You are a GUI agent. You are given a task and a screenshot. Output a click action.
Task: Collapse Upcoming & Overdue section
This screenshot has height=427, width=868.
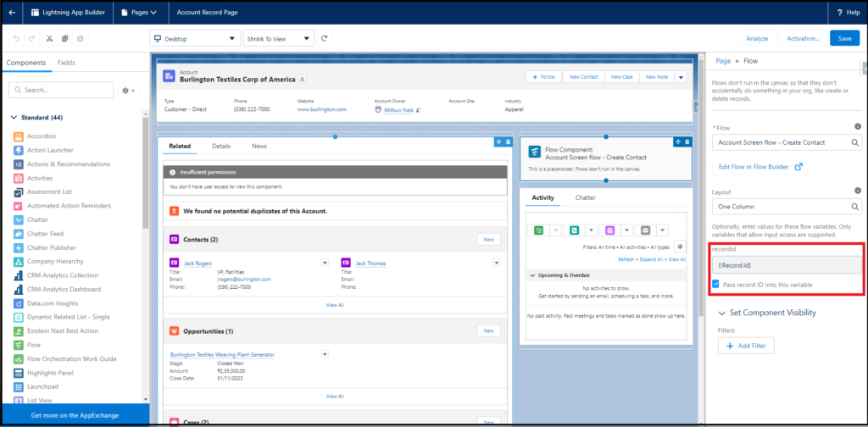coord(532,274)
